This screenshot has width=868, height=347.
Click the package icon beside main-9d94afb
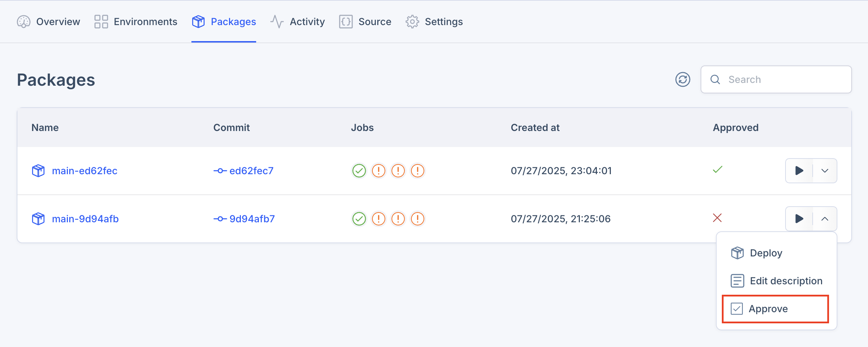38,219
